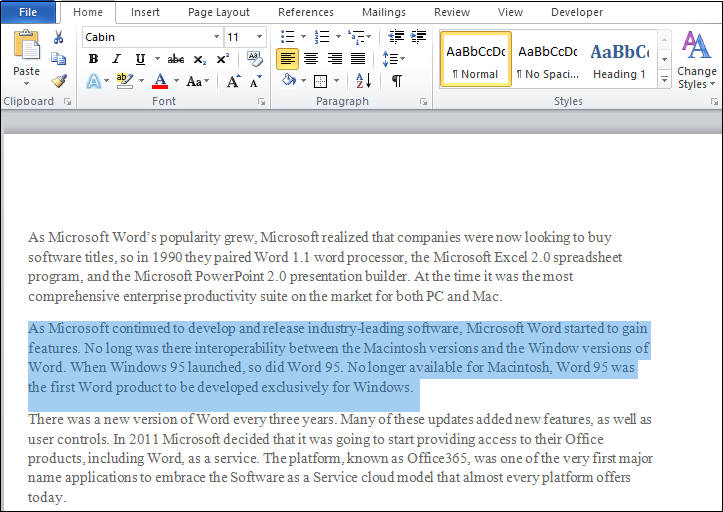Open the Paragraph dialog launcher
The image size is (723, 512).
click(x=423, y=101)
